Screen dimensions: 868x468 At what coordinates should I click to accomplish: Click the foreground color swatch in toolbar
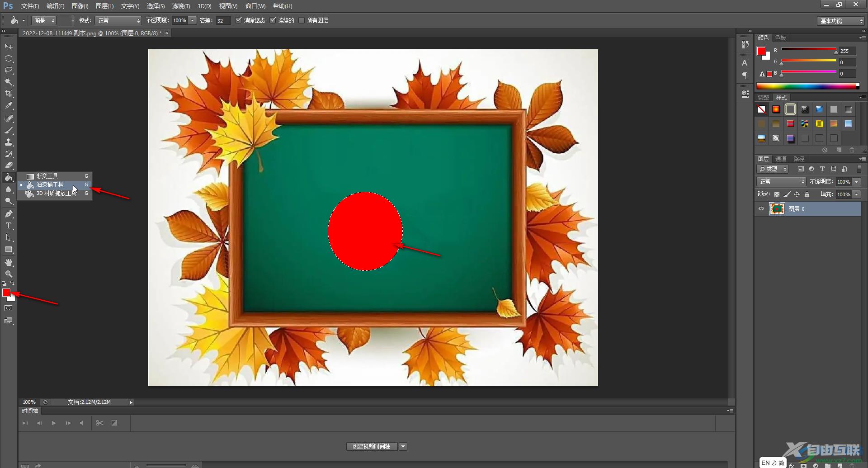tap(6, 293)
